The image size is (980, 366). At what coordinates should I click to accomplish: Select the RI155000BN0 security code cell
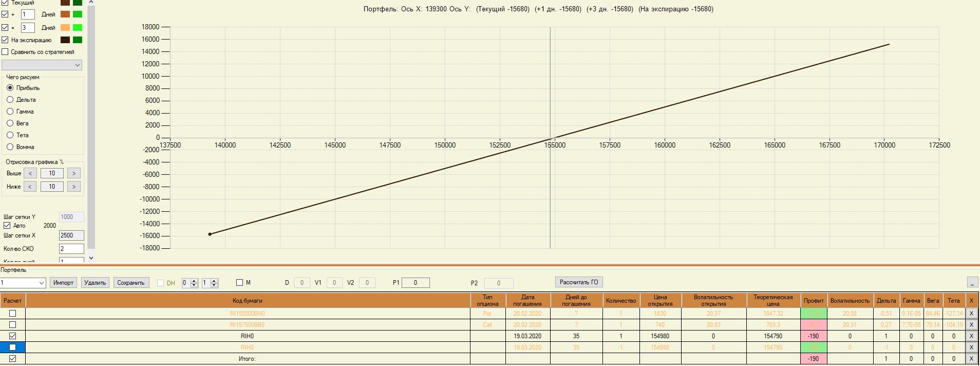click(x=248, y=314)
